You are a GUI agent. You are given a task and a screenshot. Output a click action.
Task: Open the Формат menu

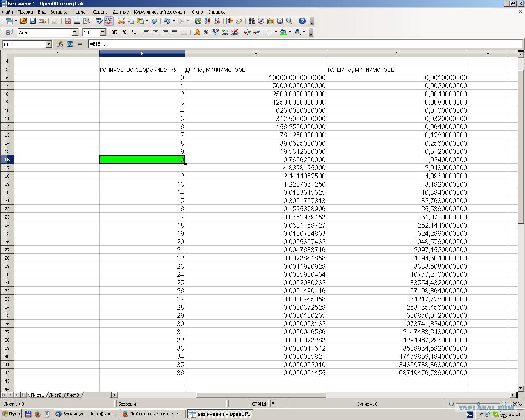click(x=80, y=12)
